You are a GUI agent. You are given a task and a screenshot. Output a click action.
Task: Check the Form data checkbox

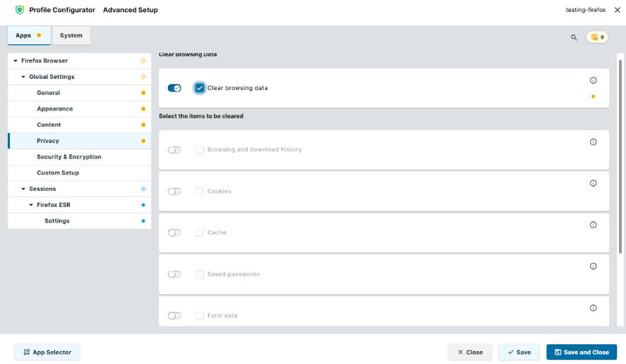click(200, 315)
